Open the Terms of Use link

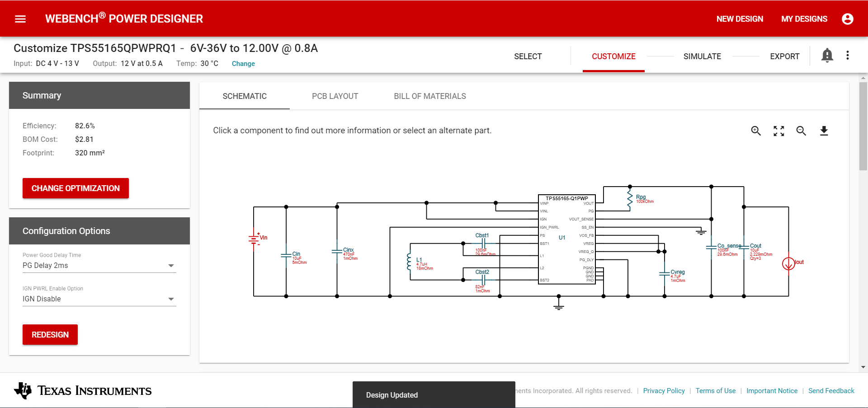(x=716, y=391)
